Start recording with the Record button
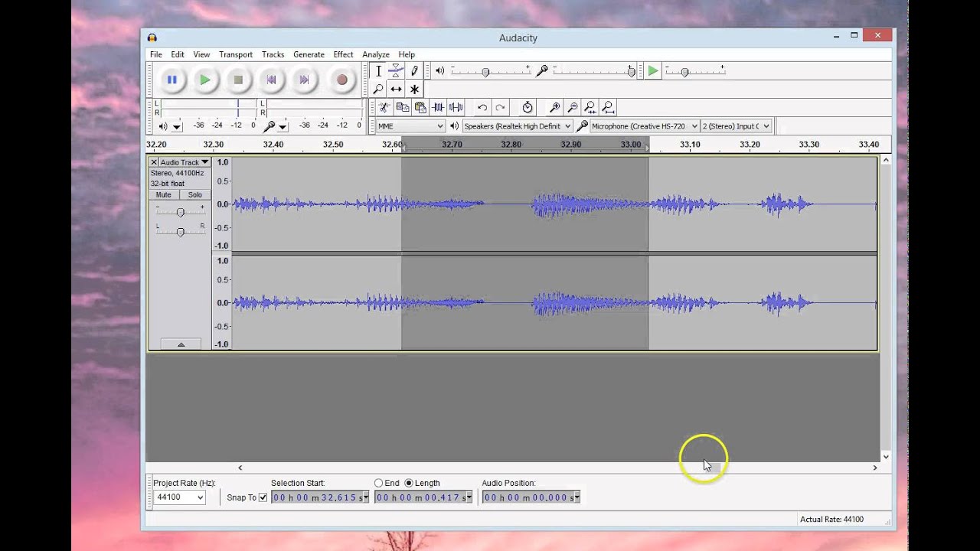980x551 pixels. (341, 80)
